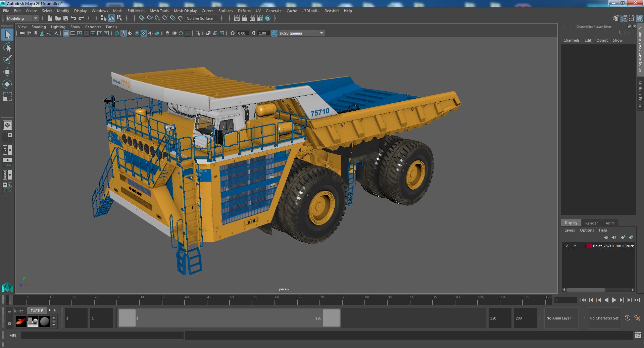Activate the Paint selection tool
Viewport: 644px width, 348px height.
tap(7, 59)
